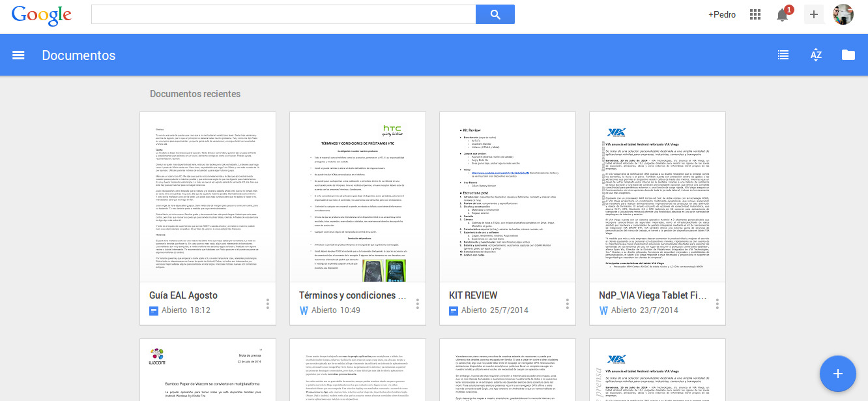Switch to list view
The width and height of the screenshot is (868, 401).
point(783,55)
